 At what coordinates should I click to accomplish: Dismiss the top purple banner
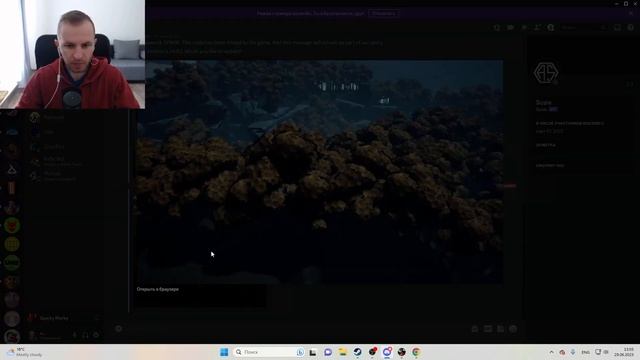coord(631,13)
